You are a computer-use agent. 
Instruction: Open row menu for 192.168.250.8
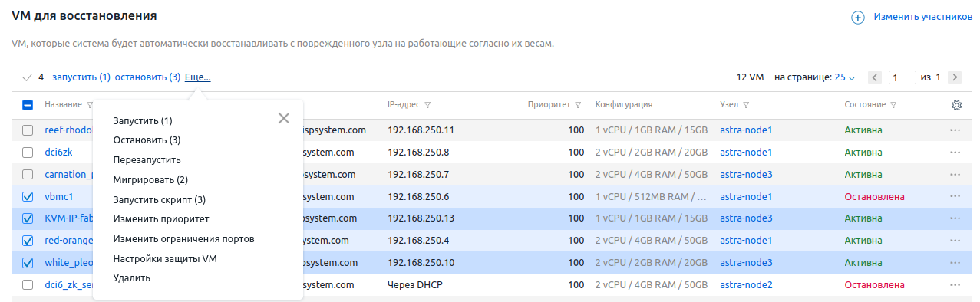[955, 153]
